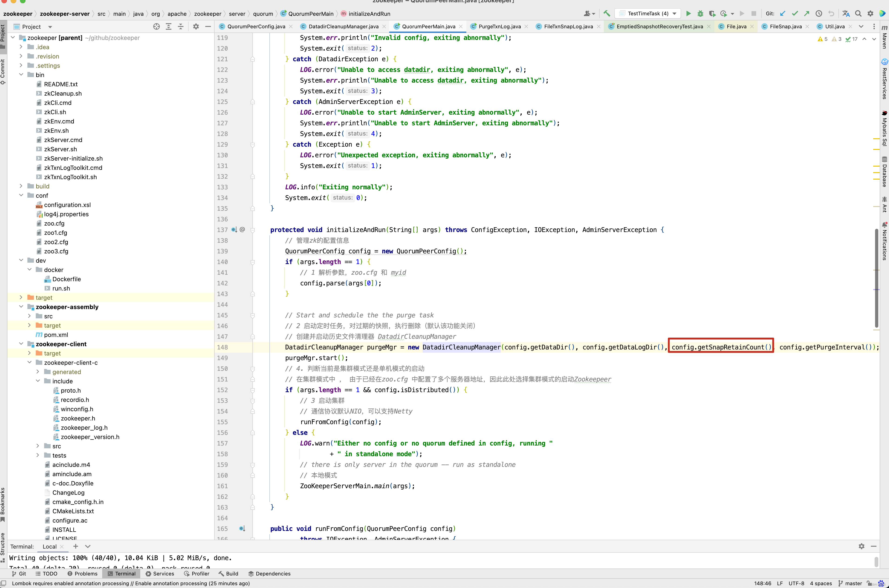Close the Util.java tab
889x588 pixels.
pos(850,27)
